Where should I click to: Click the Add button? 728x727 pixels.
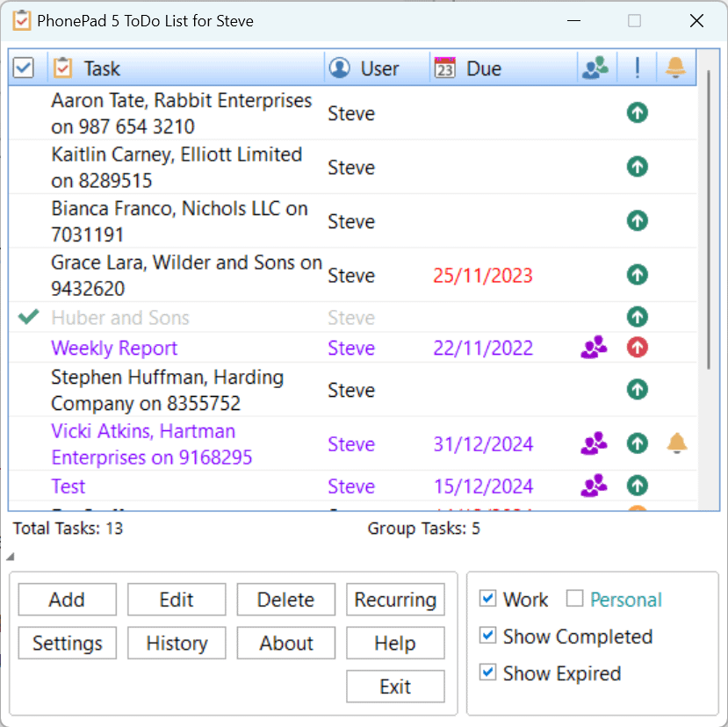tap(68, 600)
